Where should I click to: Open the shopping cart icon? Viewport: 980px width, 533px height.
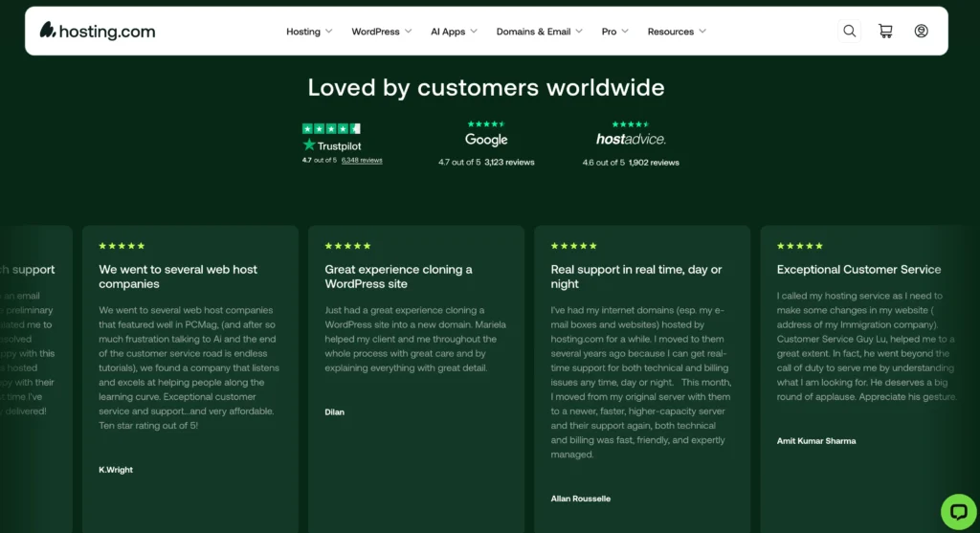tap(885, 31)
